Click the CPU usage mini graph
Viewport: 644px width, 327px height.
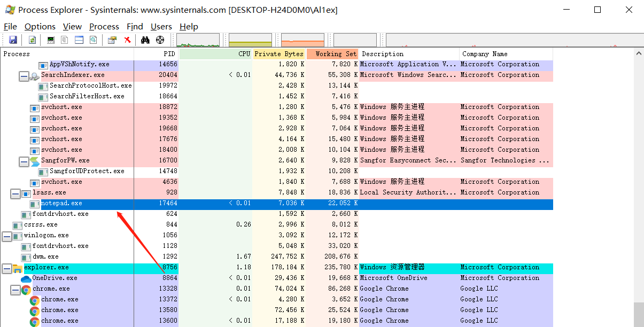(x=198, y=40)
